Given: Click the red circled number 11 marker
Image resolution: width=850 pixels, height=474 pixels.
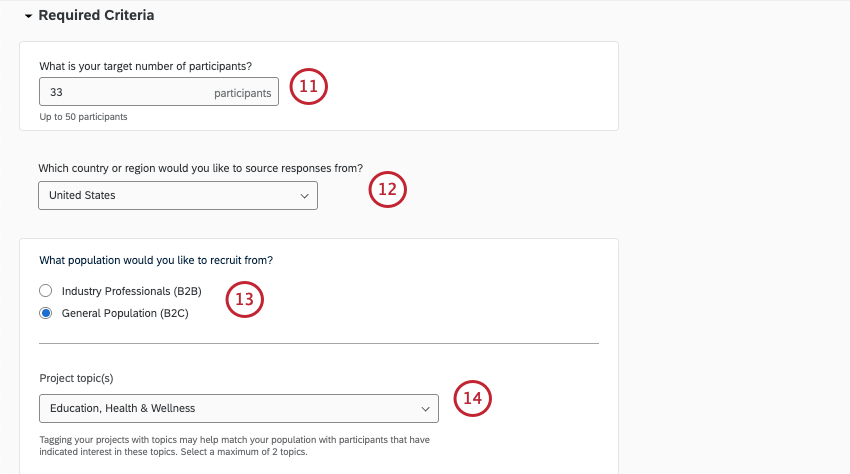Looking at the screenshot, I should coord(309,87).
